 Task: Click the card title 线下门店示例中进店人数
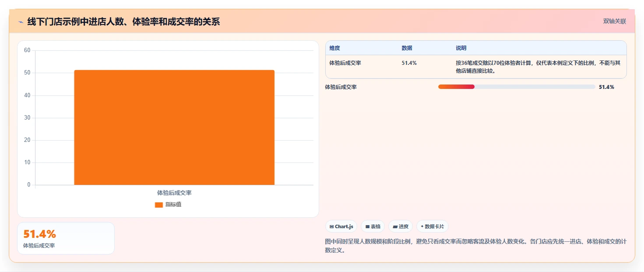click(123, 21)
